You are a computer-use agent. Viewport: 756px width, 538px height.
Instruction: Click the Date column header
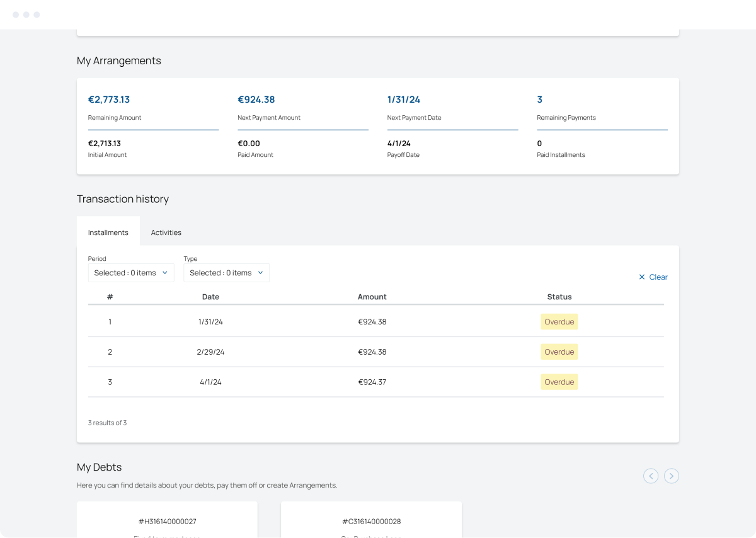[x=210, y=296]
